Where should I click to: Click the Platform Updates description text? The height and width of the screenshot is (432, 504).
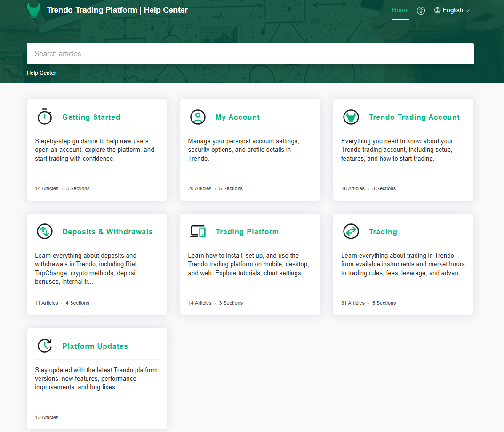tap(96, 379)
